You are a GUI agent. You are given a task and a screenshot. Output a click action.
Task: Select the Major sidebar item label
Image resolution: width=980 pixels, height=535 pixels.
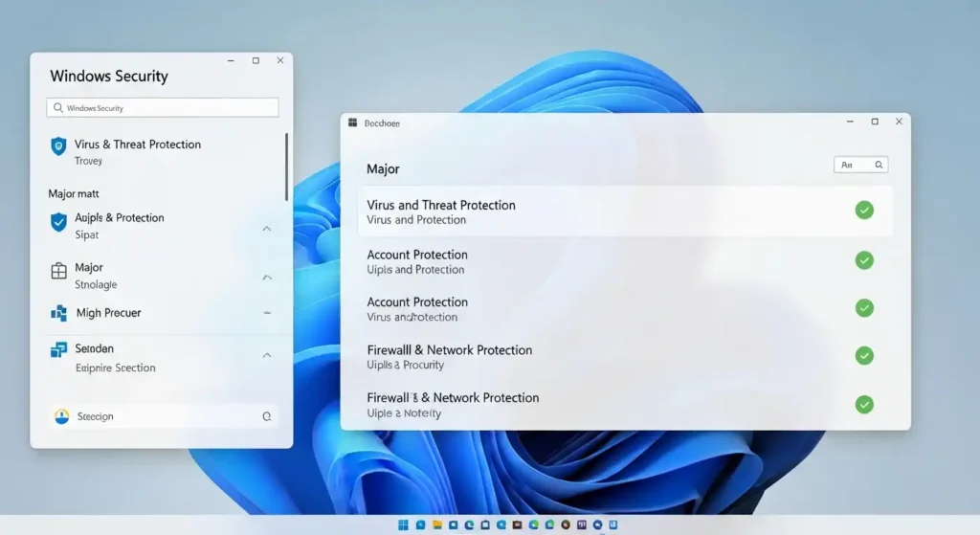click(89, 268)
